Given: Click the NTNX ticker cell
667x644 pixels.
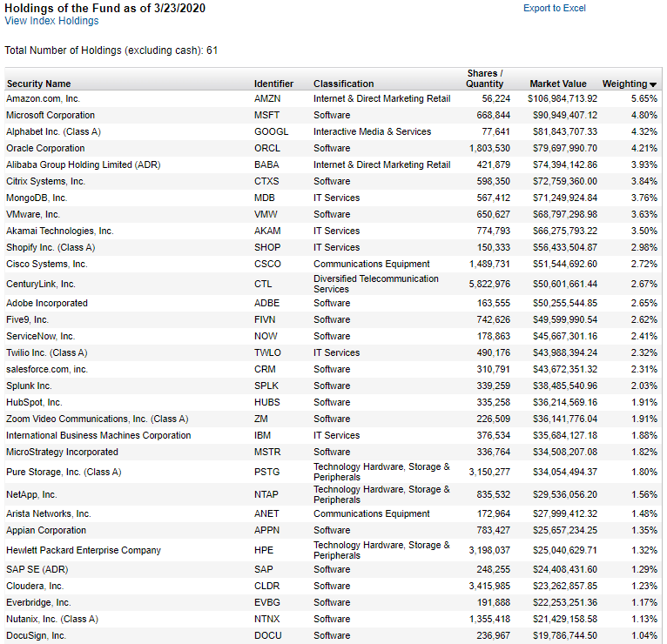Looking at the screenshot, I should coord(266,620).
